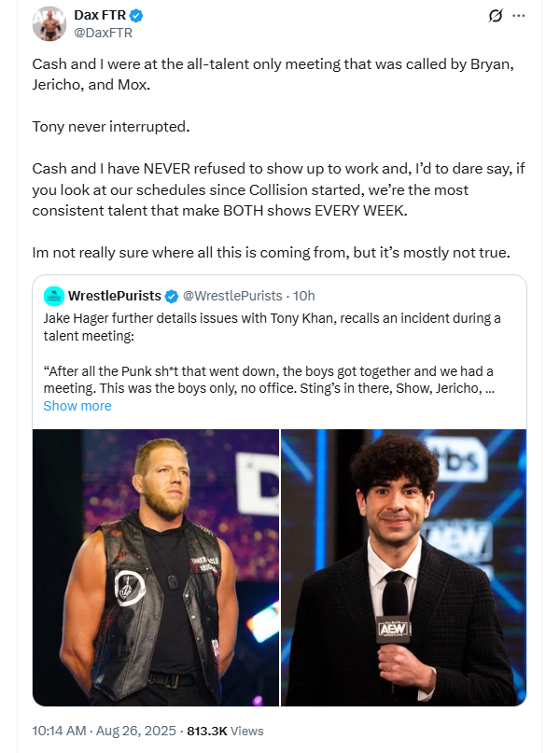Open the left photo of man in leather vest
The height and width of the screenshot is (753, 560).
(x=156, y=566)
